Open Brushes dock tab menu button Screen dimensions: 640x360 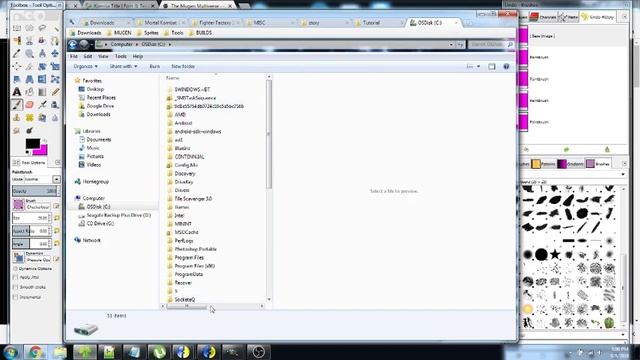[x=624, y=164]
